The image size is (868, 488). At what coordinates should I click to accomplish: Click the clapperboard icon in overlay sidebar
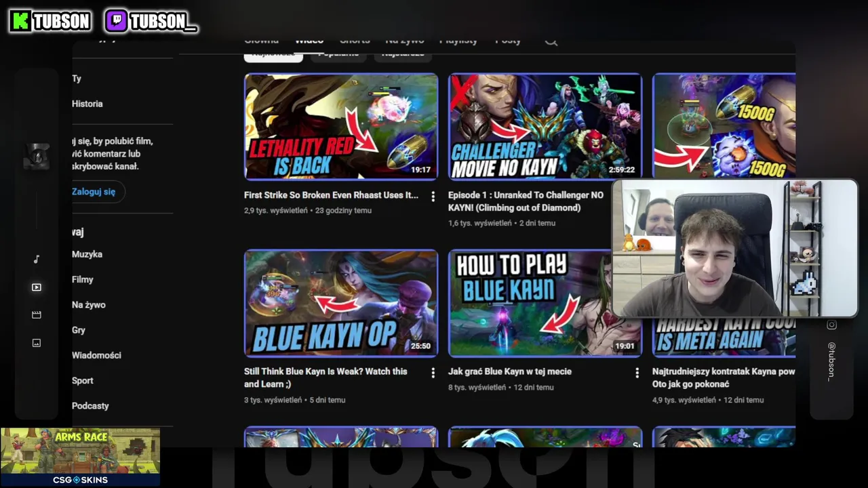(x=37, y=314)
